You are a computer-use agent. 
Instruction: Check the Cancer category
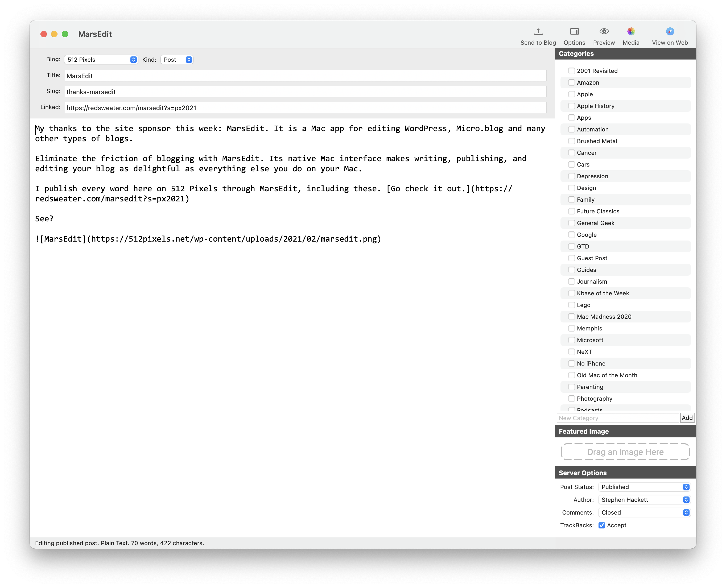[x=572, y=152]
